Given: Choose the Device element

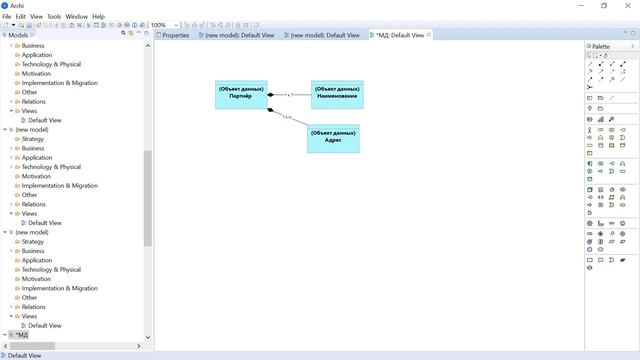Looking at the screenshot, I should [601, 189].
